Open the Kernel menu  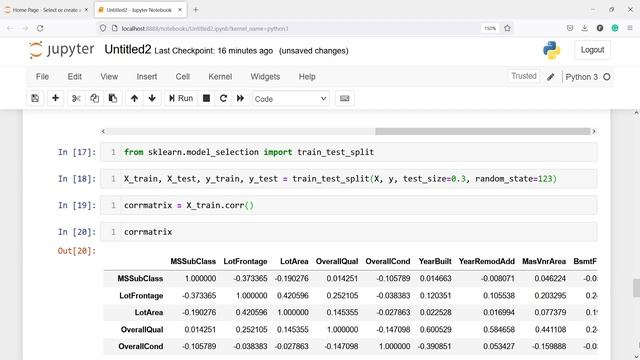click(x=220, y=77)
